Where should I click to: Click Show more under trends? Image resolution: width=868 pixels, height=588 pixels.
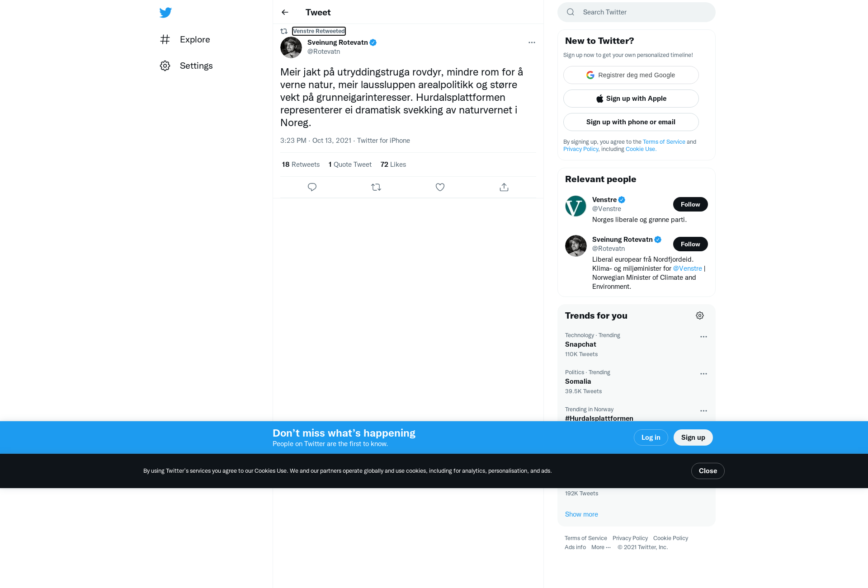coord(581,514)
